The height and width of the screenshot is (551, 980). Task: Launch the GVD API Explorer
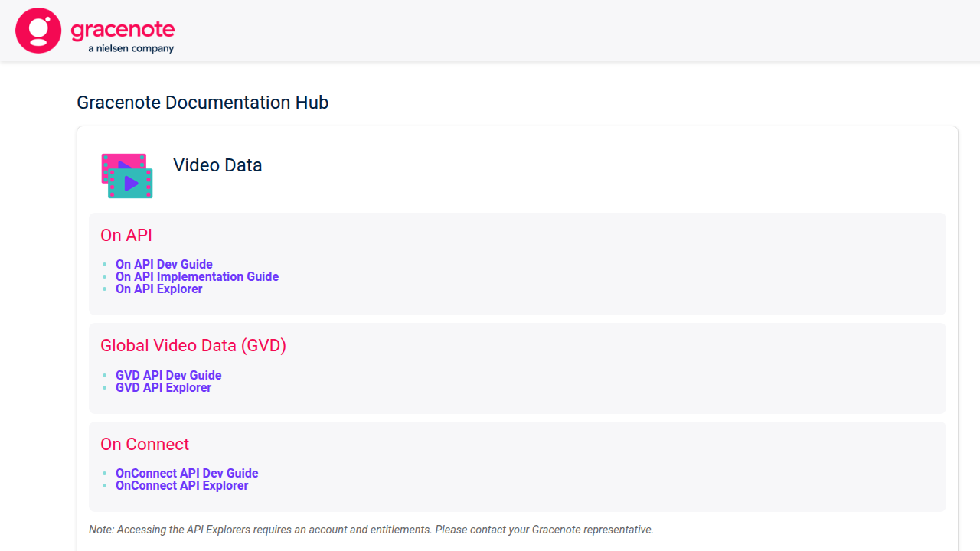coord(163,388)
